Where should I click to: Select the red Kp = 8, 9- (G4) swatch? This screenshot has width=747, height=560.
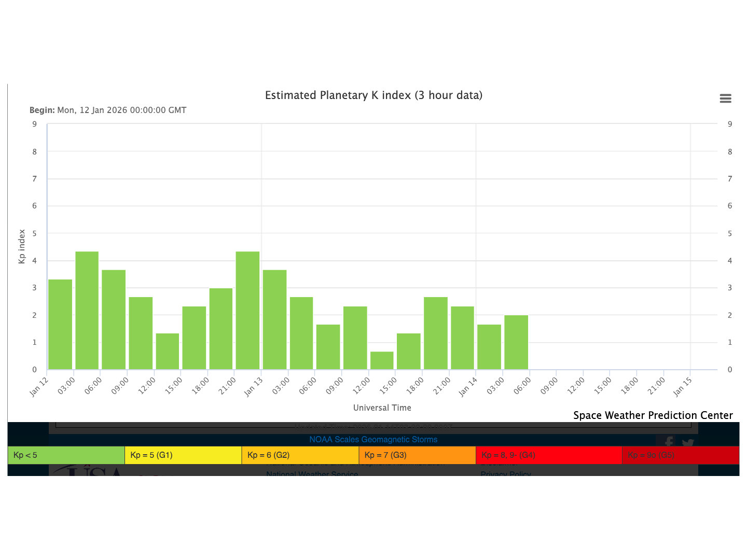point(548,455)
